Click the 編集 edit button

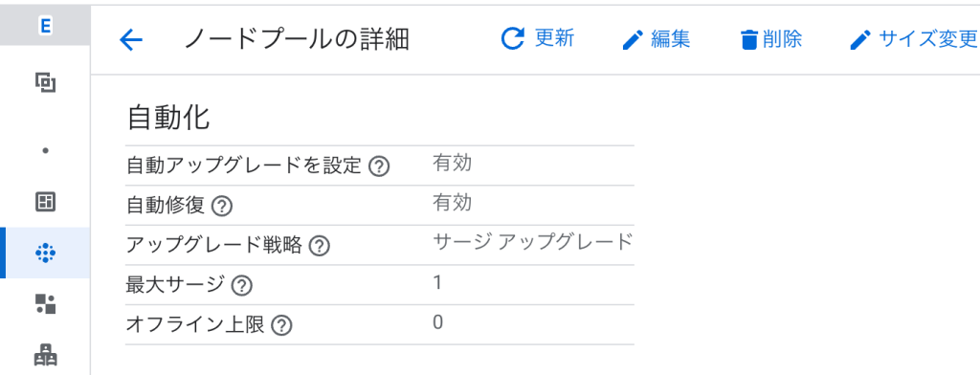[657, 40]
